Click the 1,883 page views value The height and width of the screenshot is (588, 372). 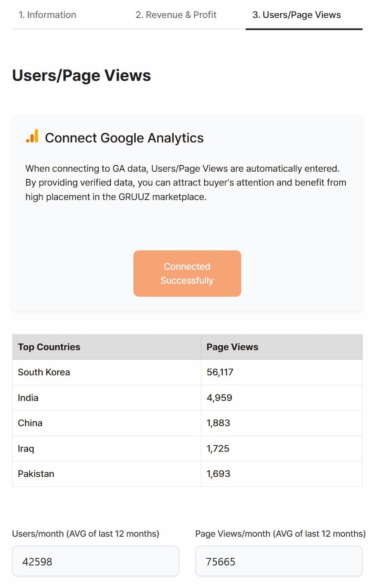click(218, 423)
